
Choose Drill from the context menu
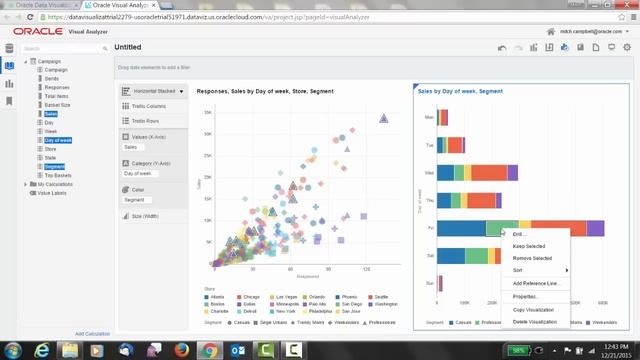click(519, 234)
